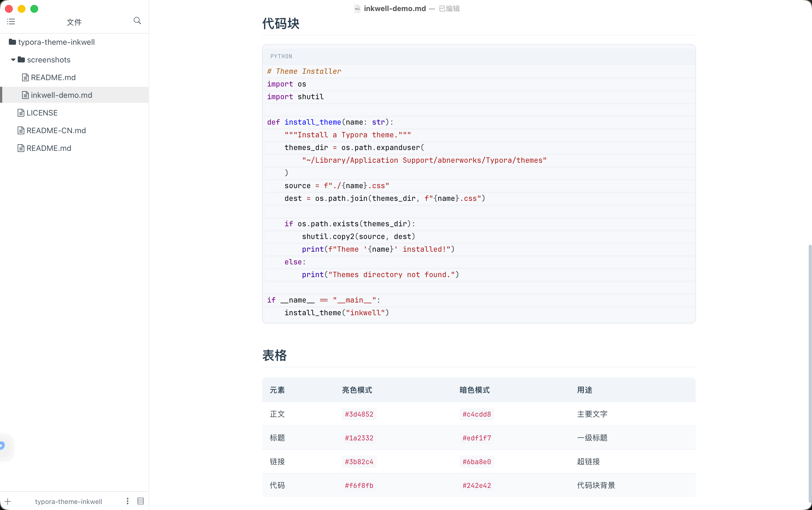The height and width of the screenshot is (510, 812).
Task: Click the 暗色模式 table header
Action: pyautogui.click(x=475, y=390)
